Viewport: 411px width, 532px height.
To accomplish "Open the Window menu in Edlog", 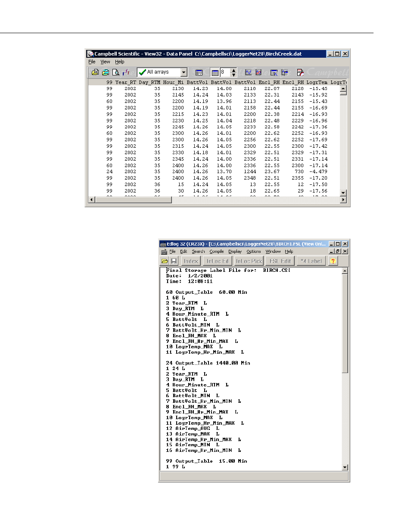I will (x=273, y=252).
